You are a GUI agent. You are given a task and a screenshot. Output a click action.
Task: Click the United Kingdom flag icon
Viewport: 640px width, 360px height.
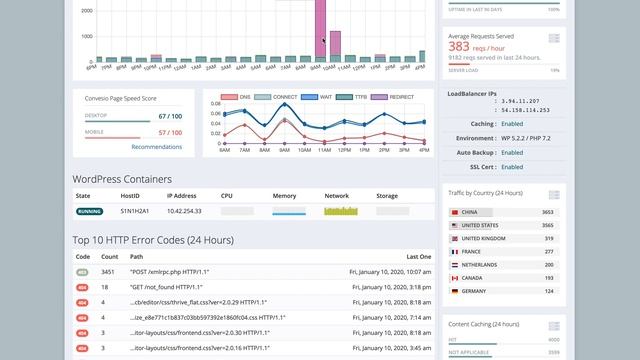tap(455, 238)
